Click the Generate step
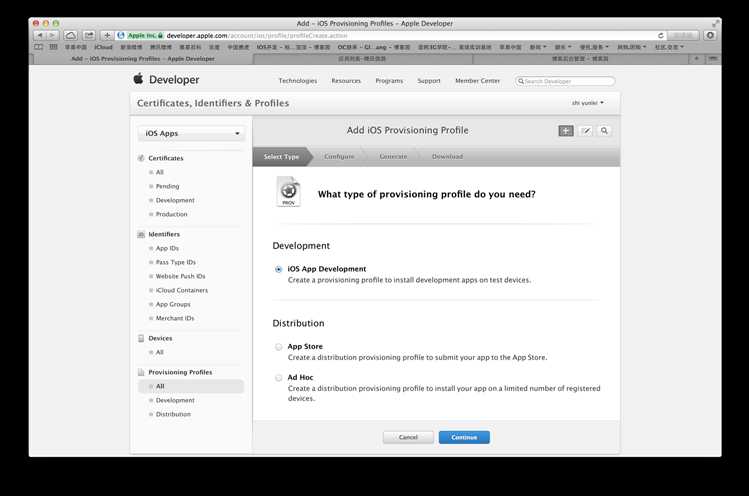749x496 pixels. point(393,157)
